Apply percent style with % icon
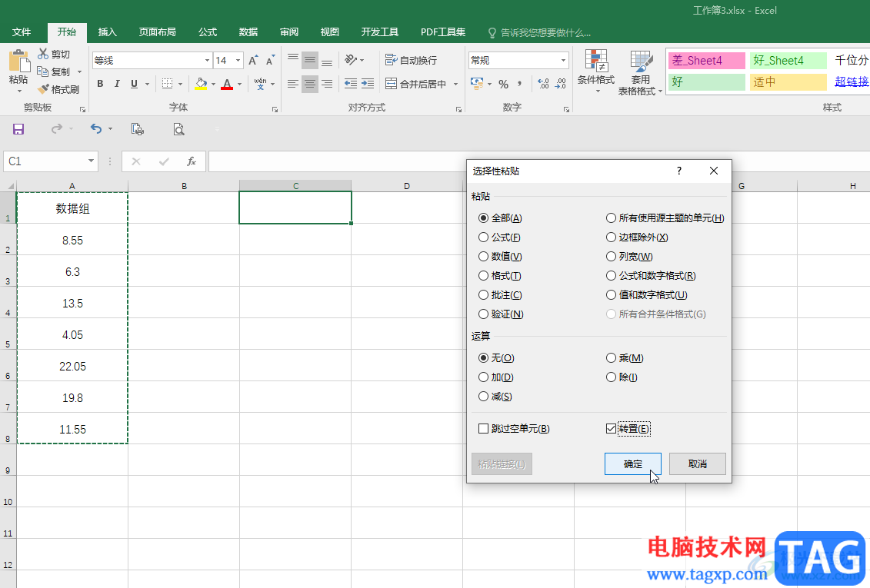870x588 pixels. pos(503,84)
